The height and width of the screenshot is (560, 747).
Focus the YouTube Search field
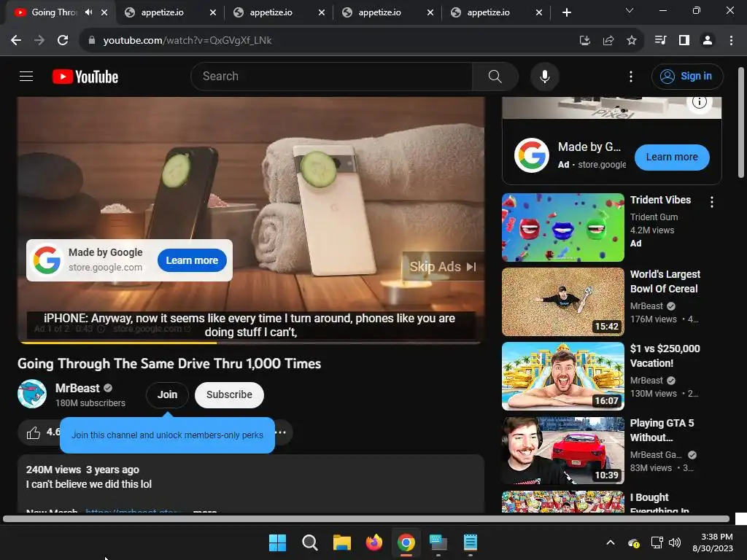coord(332,76)
